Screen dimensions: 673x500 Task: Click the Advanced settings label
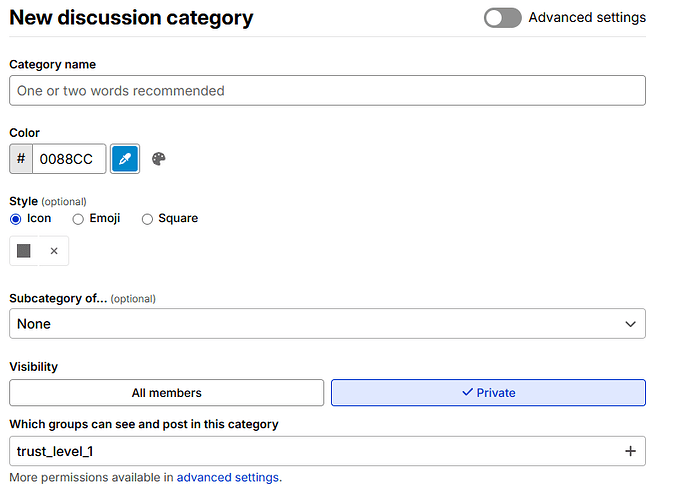click(587, 18)
